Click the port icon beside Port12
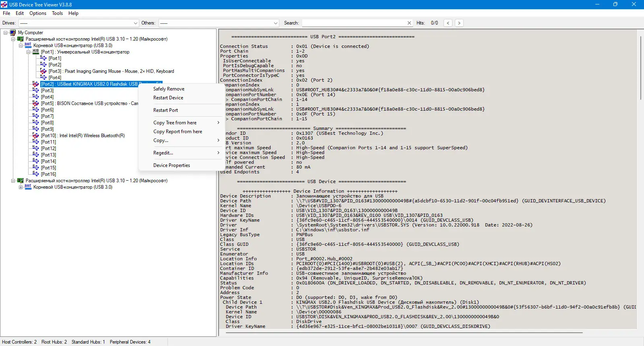This screenshot has height=346, width=644. [x=36, y=148]
